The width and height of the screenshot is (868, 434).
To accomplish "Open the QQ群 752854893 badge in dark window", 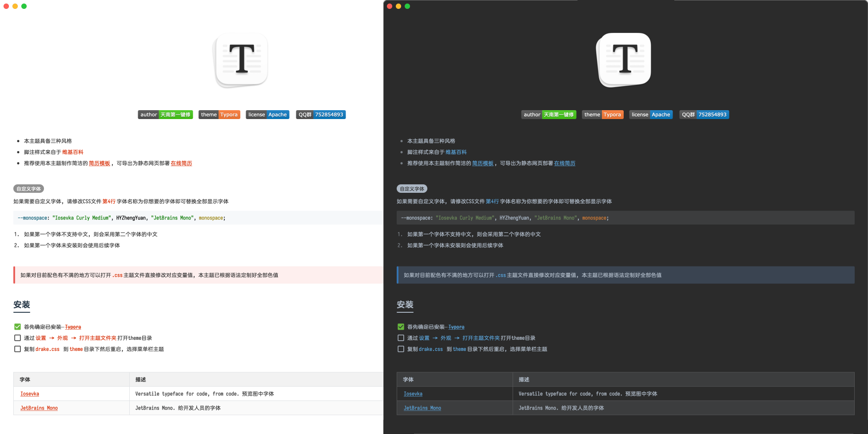I will click(x=704, y=115).
